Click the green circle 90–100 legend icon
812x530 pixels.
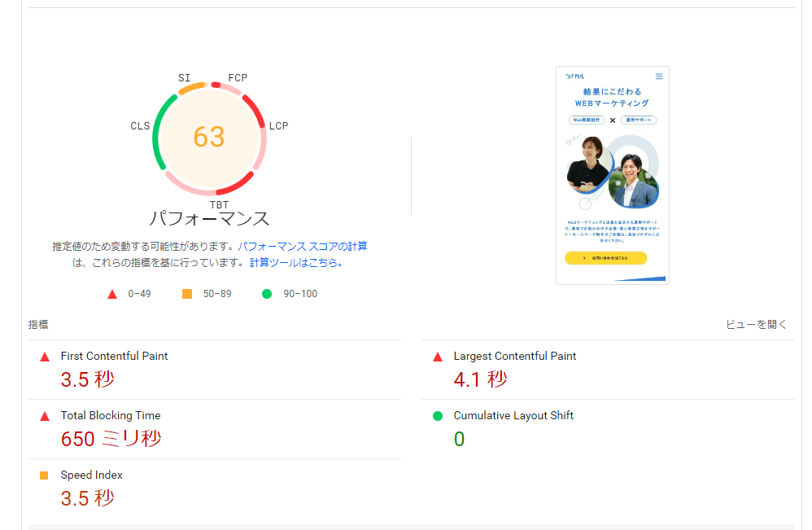point(267,294)
